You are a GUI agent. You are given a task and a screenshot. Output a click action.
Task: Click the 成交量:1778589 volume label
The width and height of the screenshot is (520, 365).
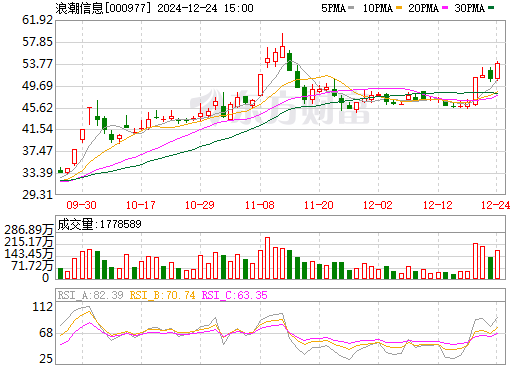pyautogui.click(x=99, y=224)
